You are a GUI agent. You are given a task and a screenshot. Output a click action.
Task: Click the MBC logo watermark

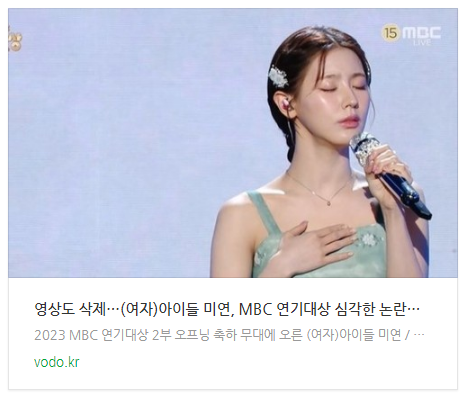point(421,33)
